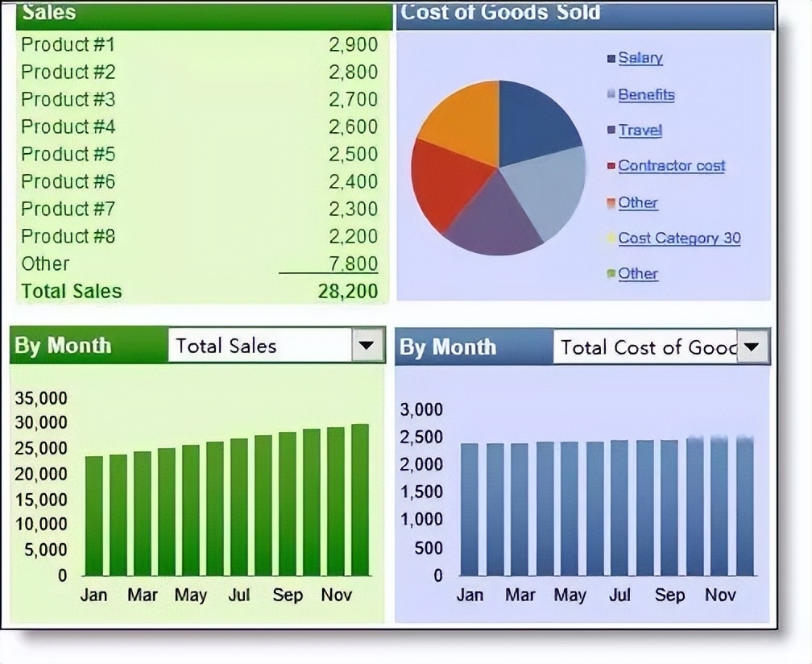Select the orange pie slice
The image size is (812, 664).
466,122
